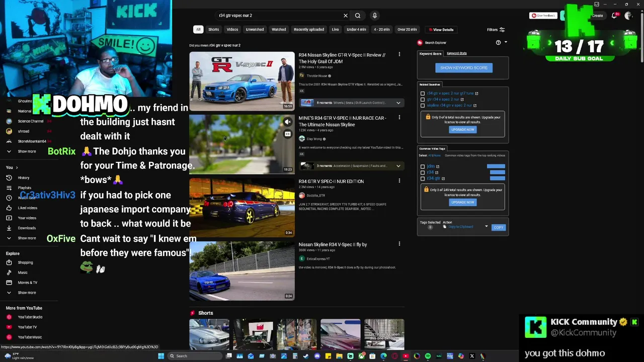Viewport: 644px width, 362px height.
Task: Expand Show more under subscriptions list
Action: [x=27, y=151]
